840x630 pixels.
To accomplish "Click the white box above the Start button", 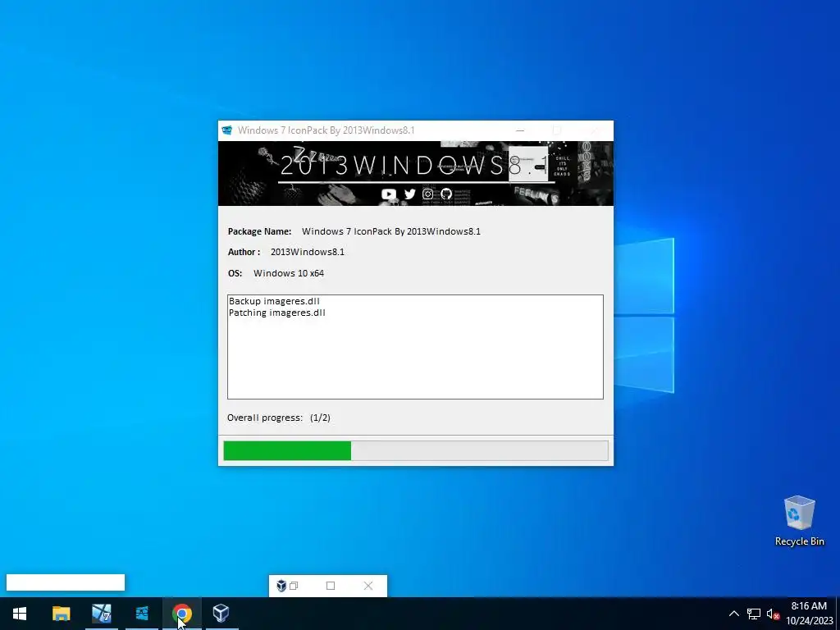I will coord(66,582).
